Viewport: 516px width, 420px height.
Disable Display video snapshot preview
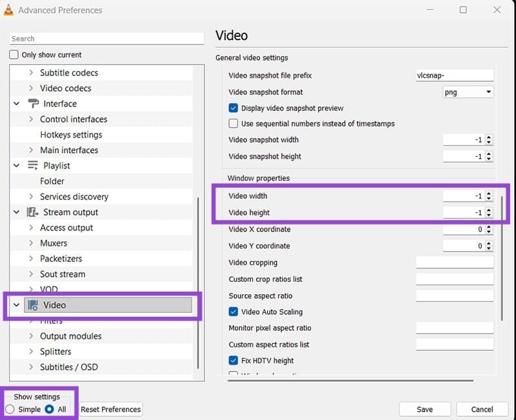(x=233, y=108)
